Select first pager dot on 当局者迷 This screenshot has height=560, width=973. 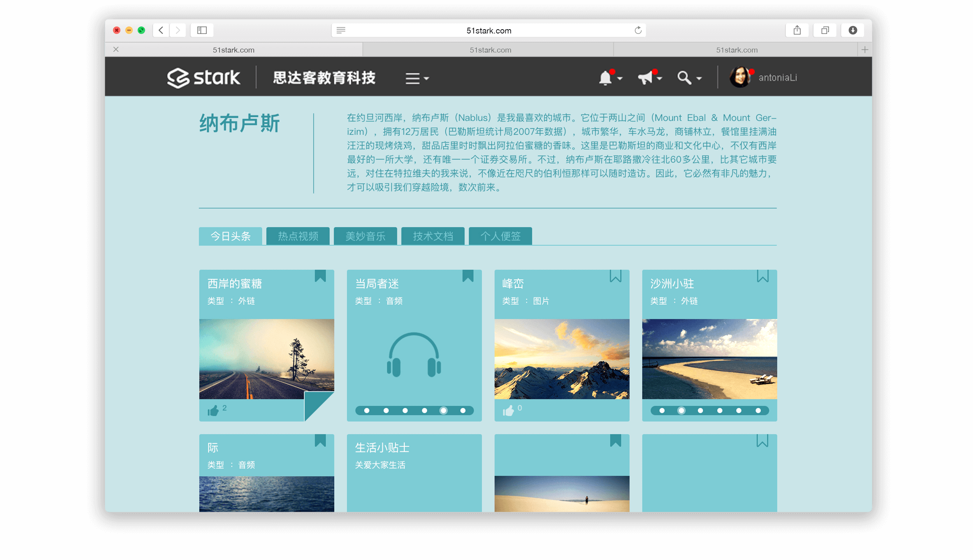tap(367, 410)
